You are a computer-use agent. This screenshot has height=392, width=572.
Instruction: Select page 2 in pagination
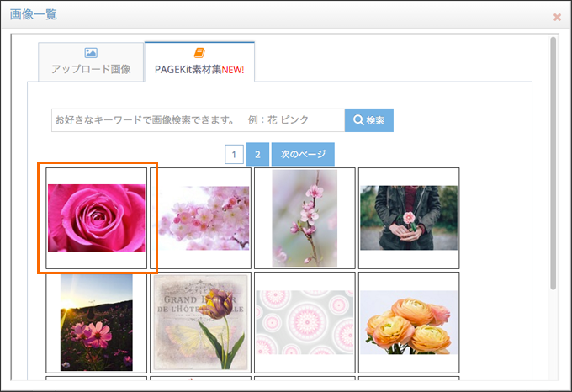pos(257,154)
